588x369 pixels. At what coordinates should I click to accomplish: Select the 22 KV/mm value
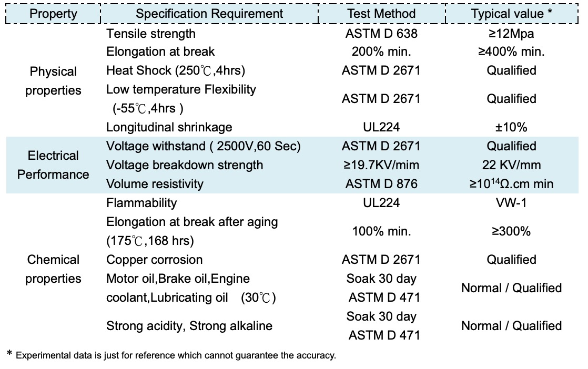pyautogui.click(x=511, y=165)
